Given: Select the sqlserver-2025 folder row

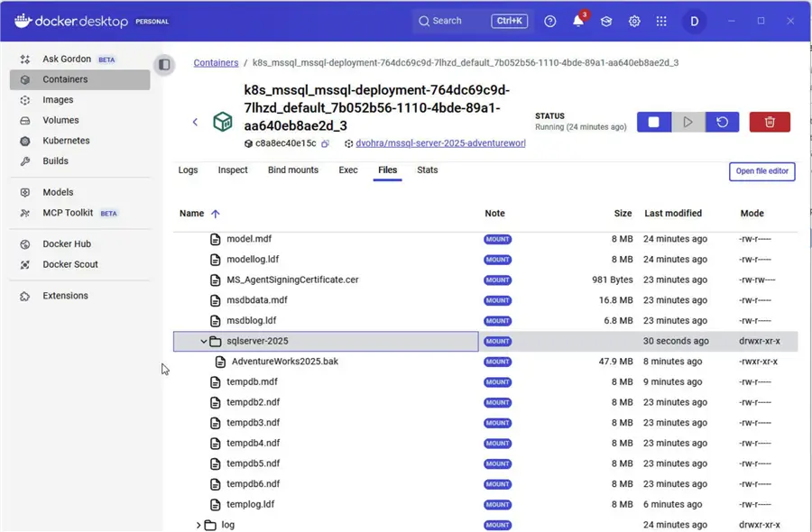Looking at the screenshot, I should [485, 342].
